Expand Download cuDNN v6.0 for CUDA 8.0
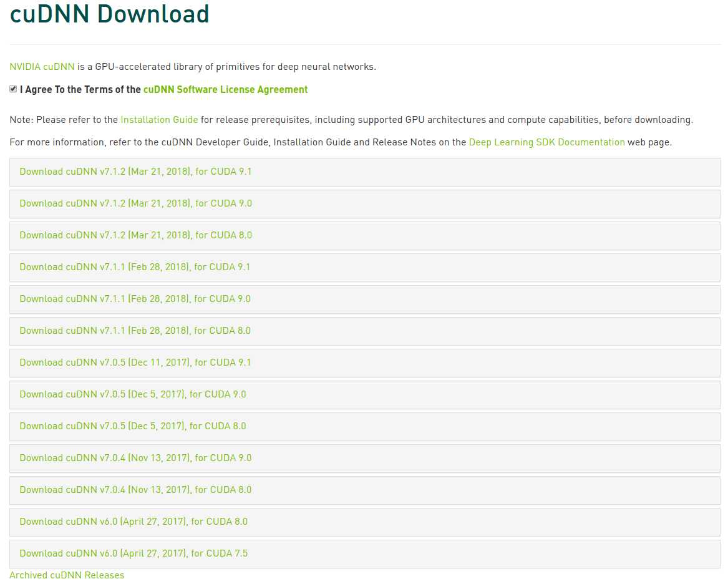 pos(364,522)
